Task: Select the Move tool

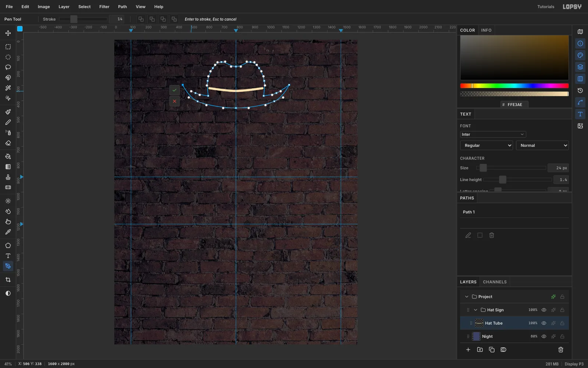Action: (x=8, y=33)
